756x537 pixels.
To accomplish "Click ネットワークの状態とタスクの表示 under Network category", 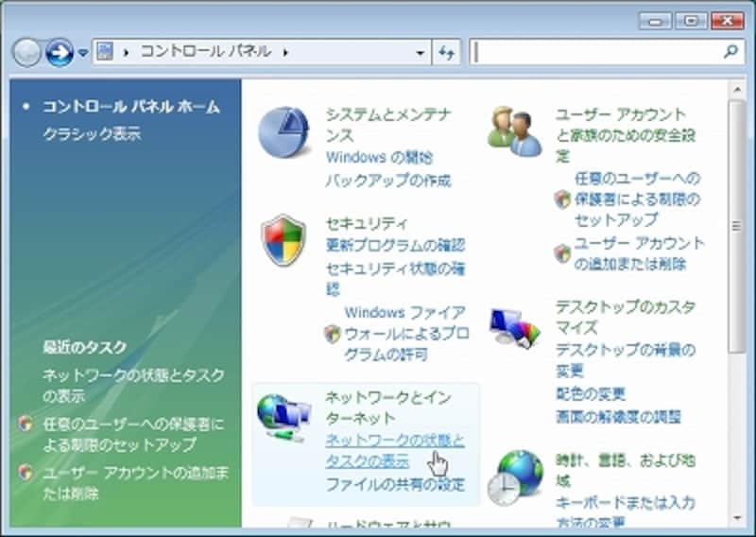I will tap(395, 451).
